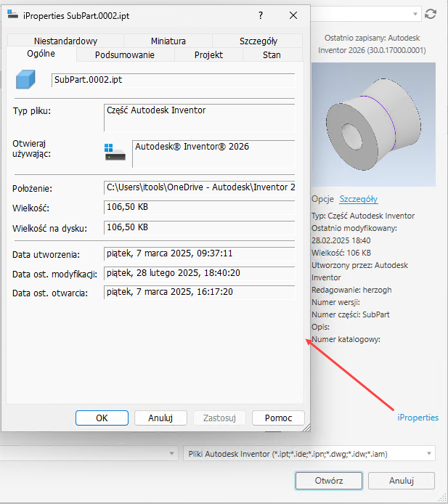Click the Położenie path field
The image size is (448, 504).
[x=199, y=187]
